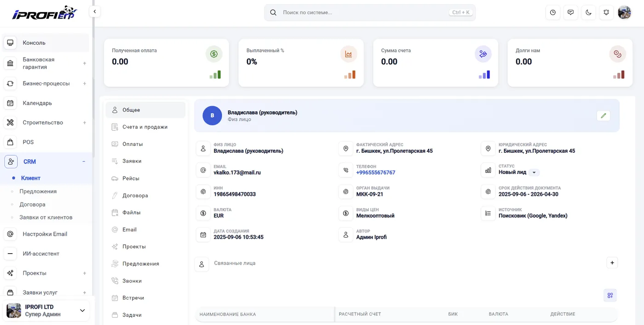The width and height of the screenshot is (644, 325).
Task: Expand Бизнес-процессы plus sign
Action: point(85,84)
